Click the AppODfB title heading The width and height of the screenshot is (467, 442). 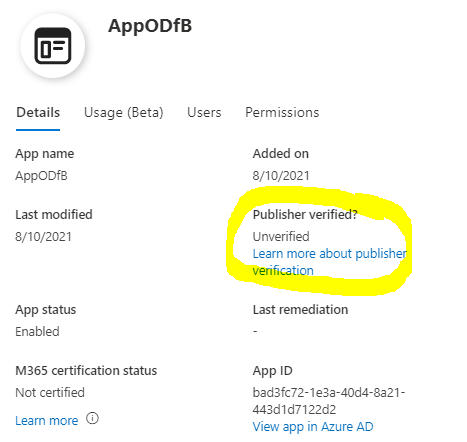click(150, 26)
